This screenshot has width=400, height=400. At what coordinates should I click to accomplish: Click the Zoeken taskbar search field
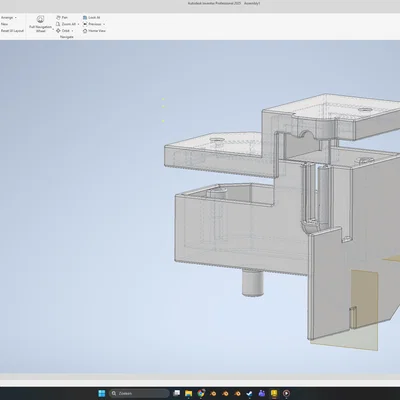139,393
